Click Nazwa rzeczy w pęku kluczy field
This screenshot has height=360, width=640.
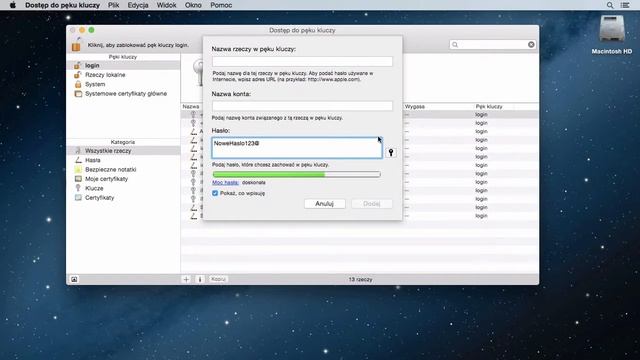pyautogui.click(x=302, y=61)
